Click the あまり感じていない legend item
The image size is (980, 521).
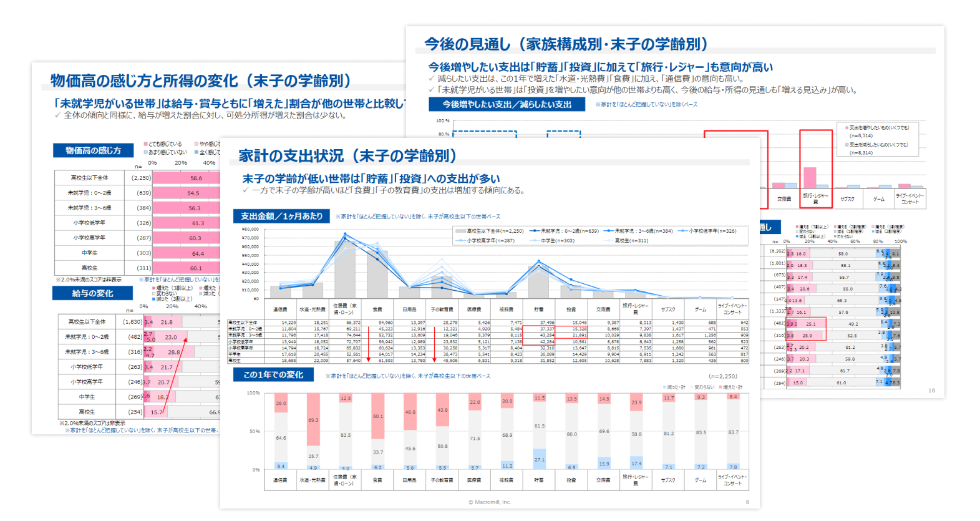(165, 152)
